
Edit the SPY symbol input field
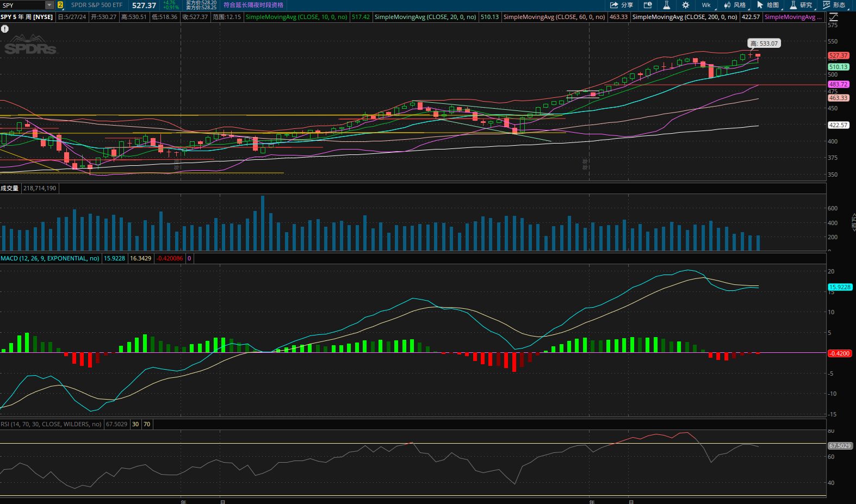coord(23,5)
